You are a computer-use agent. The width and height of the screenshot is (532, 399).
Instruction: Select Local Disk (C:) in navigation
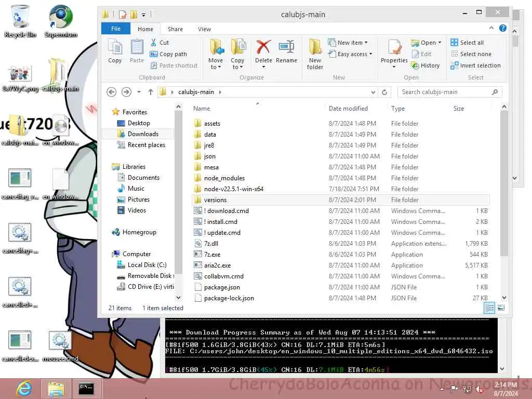[147, 265]
